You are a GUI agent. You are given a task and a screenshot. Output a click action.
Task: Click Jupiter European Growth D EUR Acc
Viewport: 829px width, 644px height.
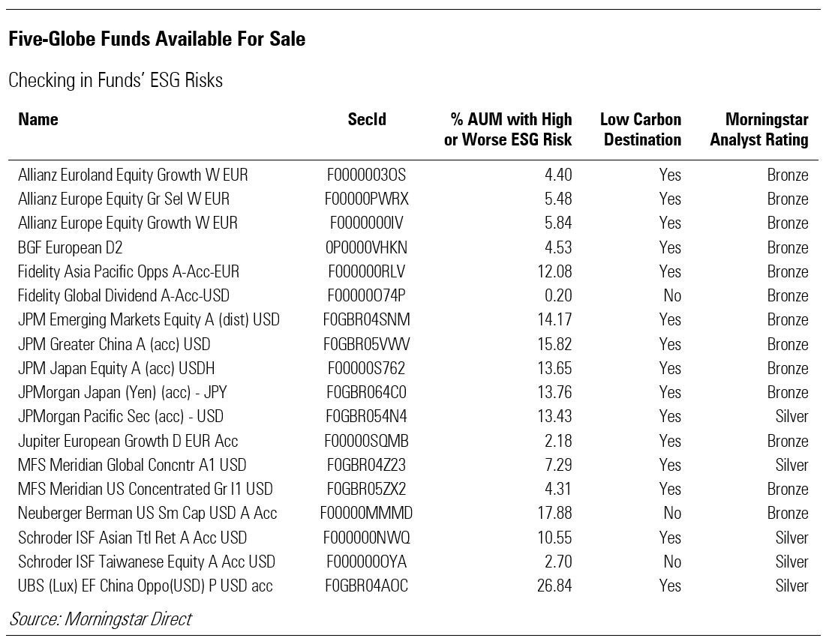pos(128,441)
